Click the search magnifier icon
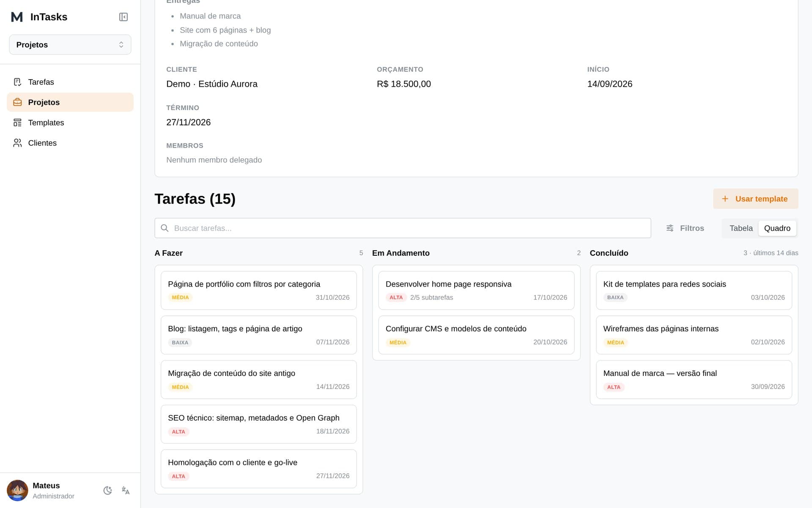 pos(165,228)
